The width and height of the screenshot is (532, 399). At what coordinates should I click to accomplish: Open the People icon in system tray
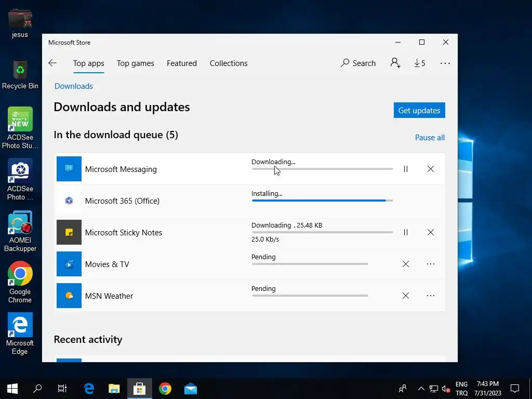[403, 389]
